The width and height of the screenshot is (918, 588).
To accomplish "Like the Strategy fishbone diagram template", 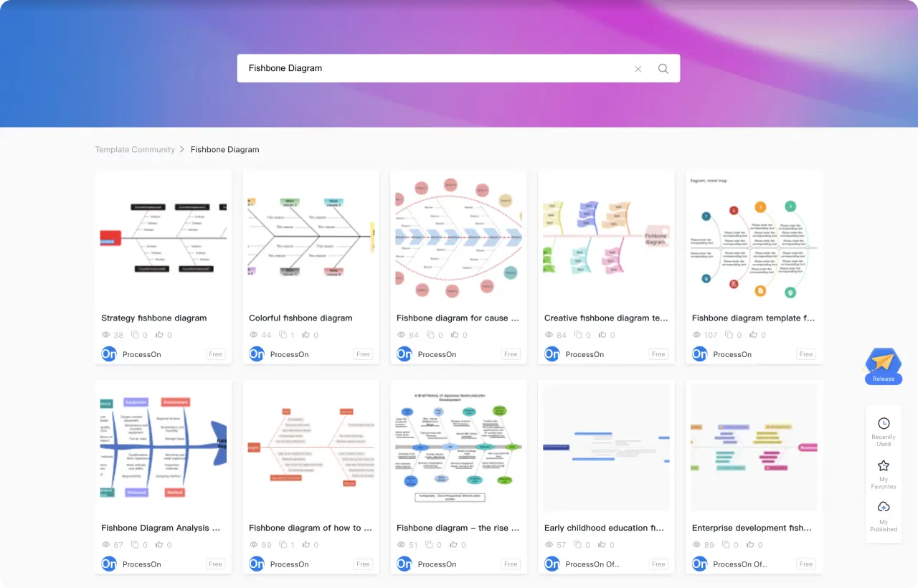I will click(159, 335).
